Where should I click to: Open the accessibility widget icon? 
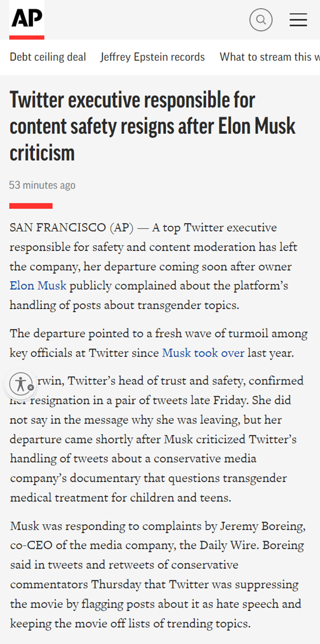point(20,384)
